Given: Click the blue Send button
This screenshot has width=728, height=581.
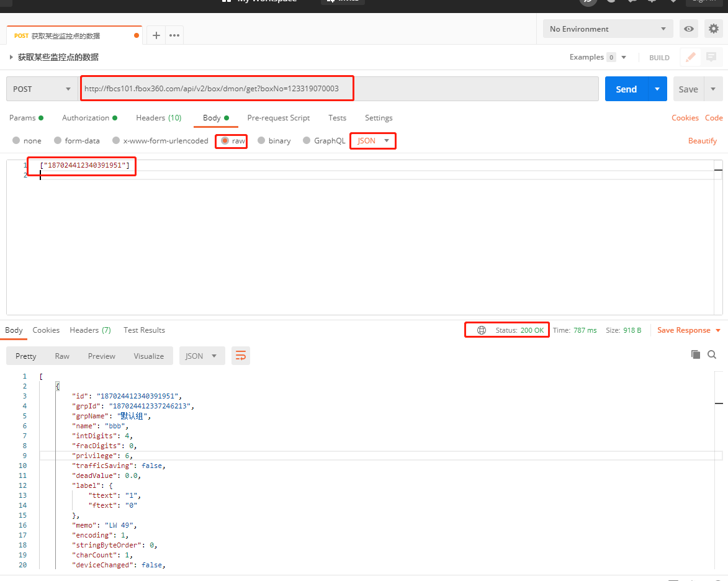Looking at the screenshot, I should coord(626,89).
